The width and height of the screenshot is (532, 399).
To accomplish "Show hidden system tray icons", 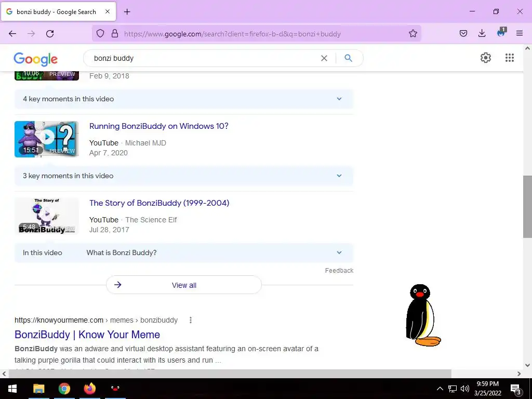I will pyautogui.click(x=440, y=389).
